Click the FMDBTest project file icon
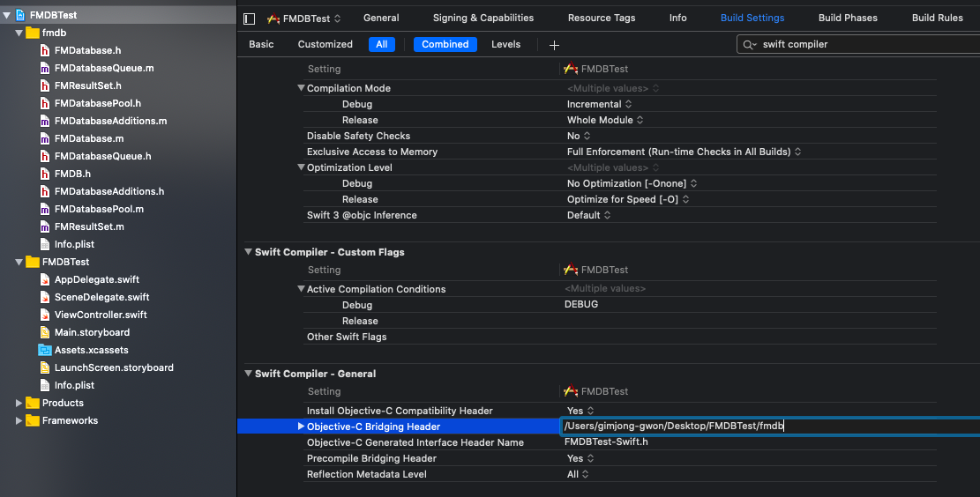 pyautogui.click(x=19, y=15)
